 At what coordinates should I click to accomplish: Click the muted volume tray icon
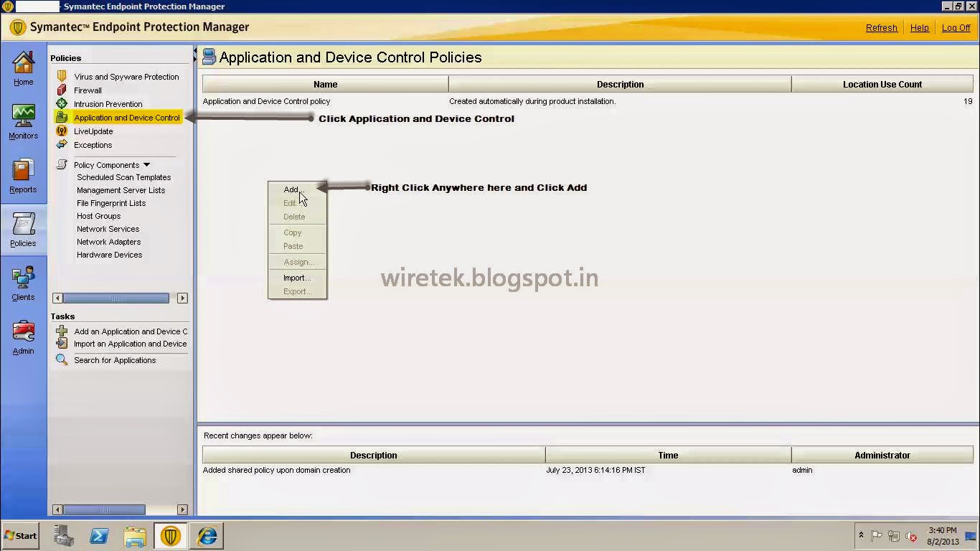(912, 536)
